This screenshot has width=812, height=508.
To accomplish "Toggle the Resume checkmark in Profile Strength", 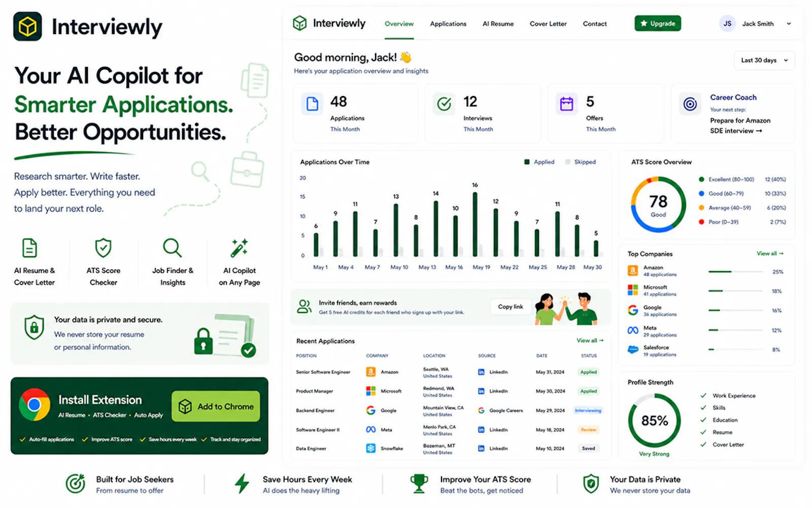I will 703,432.
